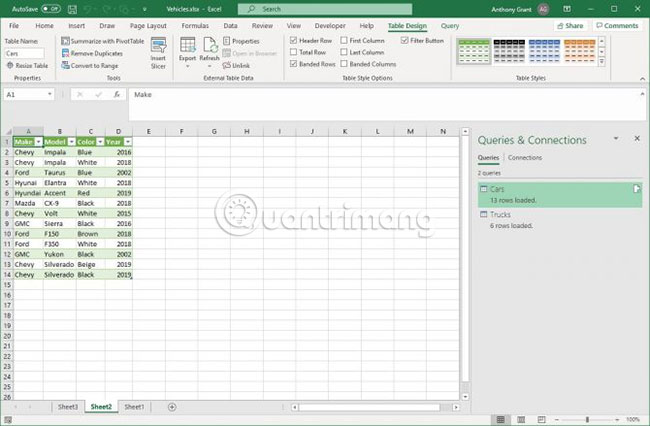Switch to Sheet1 tab
Image resolution: width=650 pixels, height=426 pixels.
pos(134,407)
